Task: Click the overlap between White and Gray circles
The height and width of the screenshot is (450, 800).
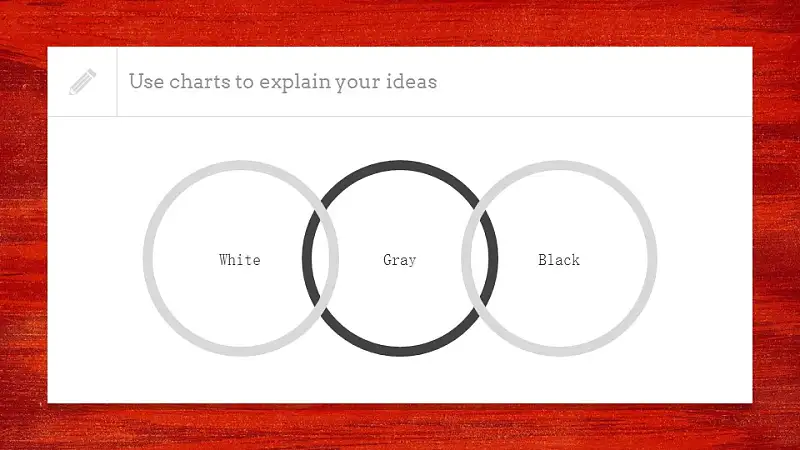Action: (320, 258)
